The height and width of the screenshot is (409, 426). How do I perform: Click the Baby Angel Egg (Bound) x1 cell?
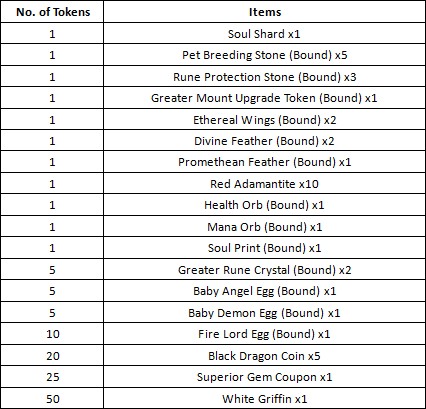click(x=265, y=291)
